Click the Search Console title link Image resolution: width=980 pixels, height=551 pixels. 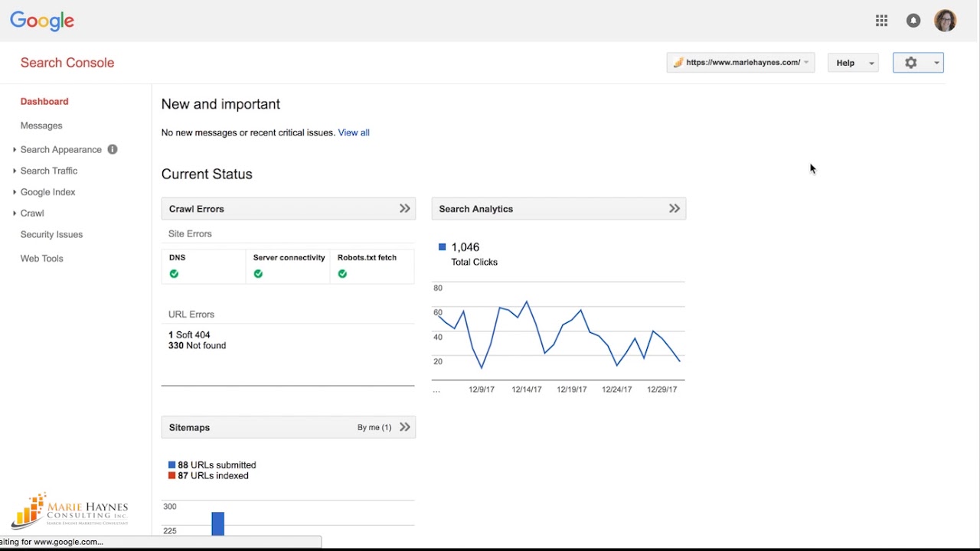click(67, 63)
